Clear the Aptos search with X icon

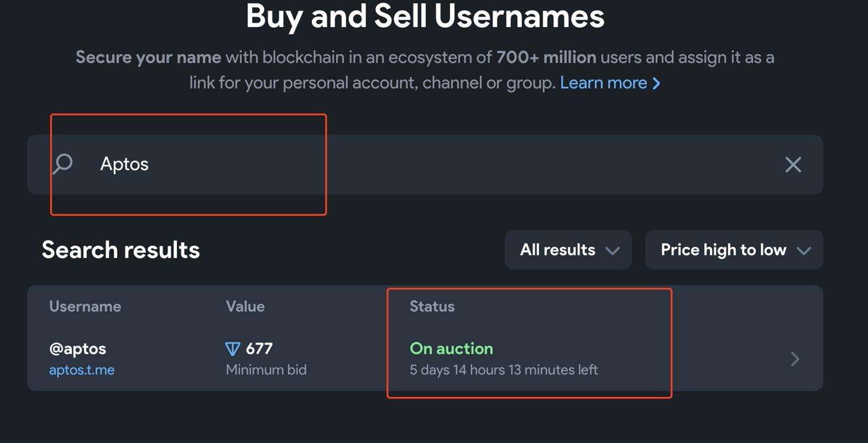coord(793,165)
